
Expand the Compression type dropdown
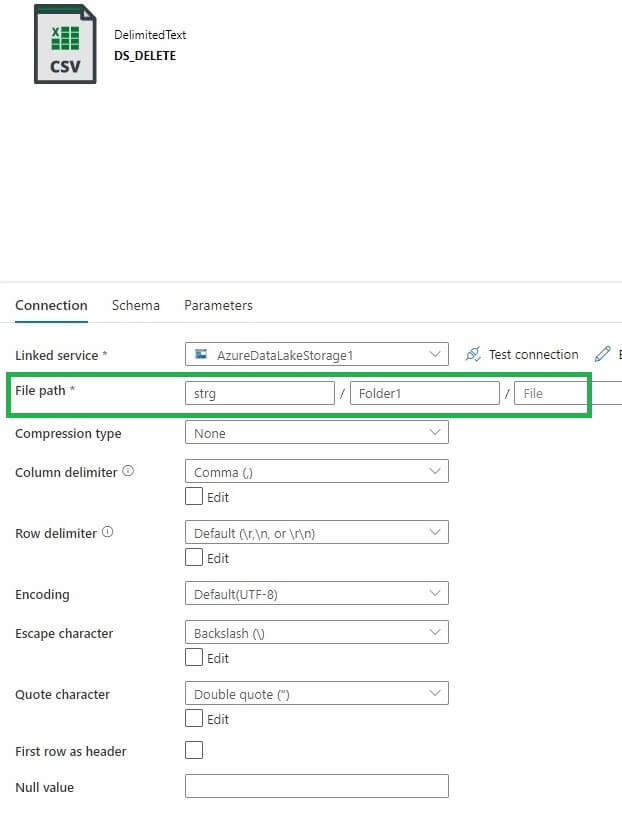316,433
